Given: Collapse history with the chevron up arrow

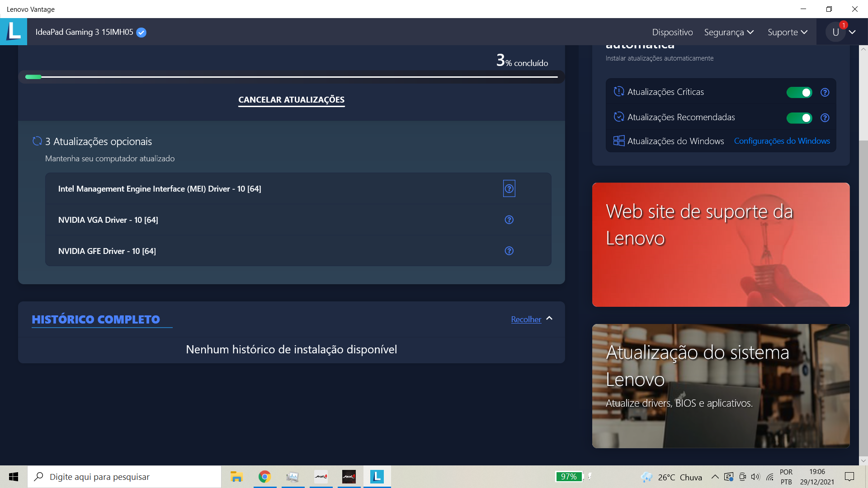Looking at the screenshot, I should (x=549, y=319).
